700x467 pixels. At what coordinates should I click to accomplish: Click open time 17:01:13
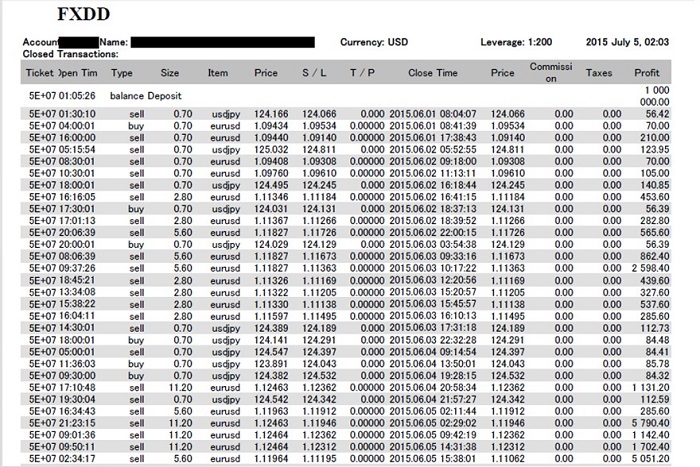pyautogui.click(x=77, y=221)
